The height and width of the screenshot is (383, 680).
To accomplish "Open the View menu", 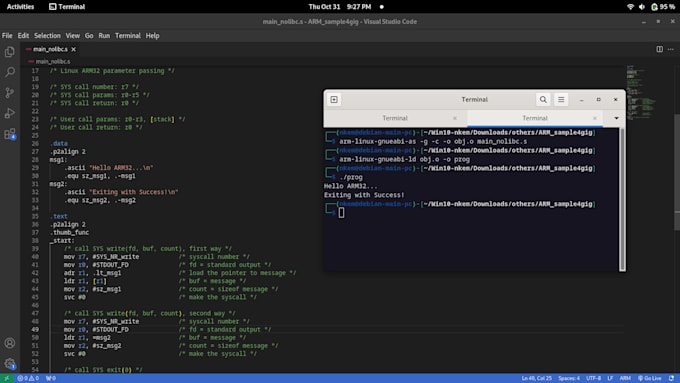I will (72, 36).
